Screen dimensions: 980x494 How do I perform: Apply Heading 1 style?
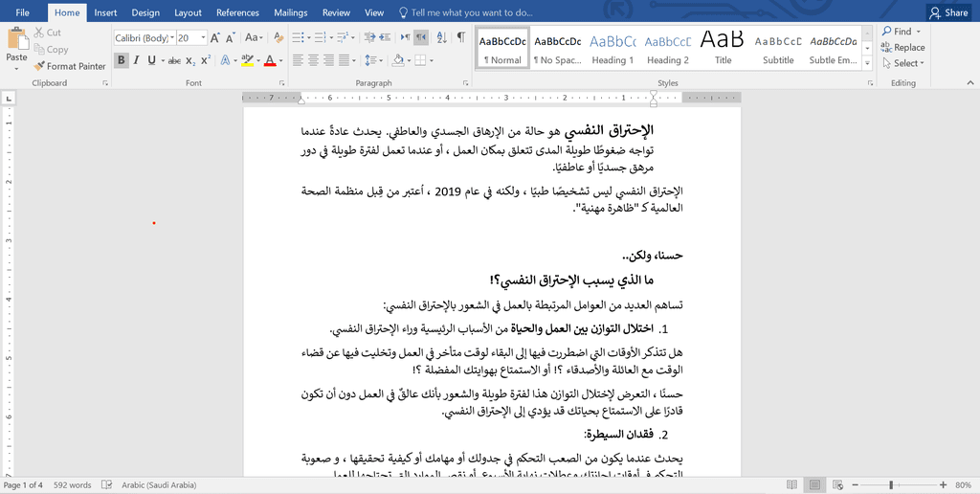coord(612,49)
